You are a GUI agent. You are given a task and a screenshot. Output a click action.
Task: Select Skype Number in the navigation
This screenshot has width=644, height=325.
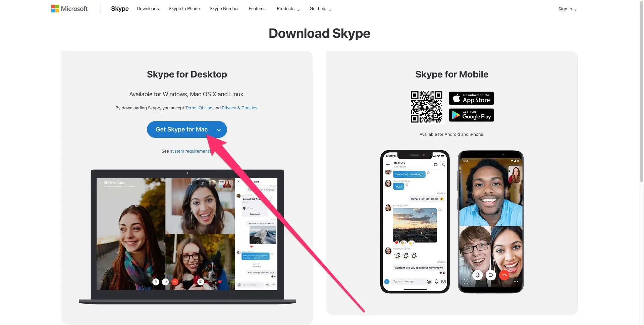click(x=224, y=9)
